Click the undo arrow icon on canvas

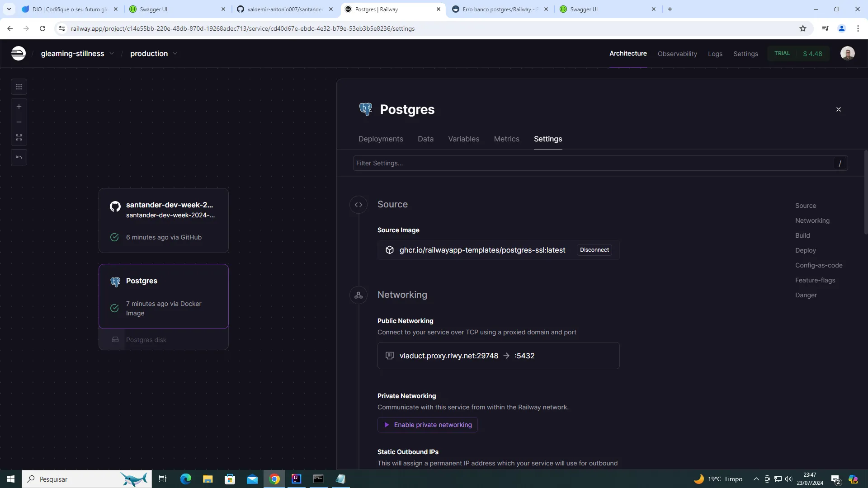point(19,157)
